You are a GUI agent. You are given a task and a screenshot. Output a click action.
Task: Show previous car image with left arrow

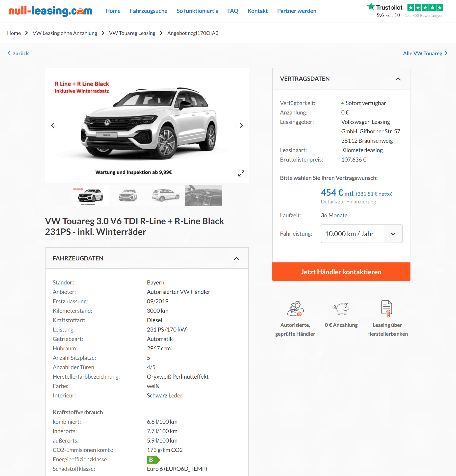point(53,125)
